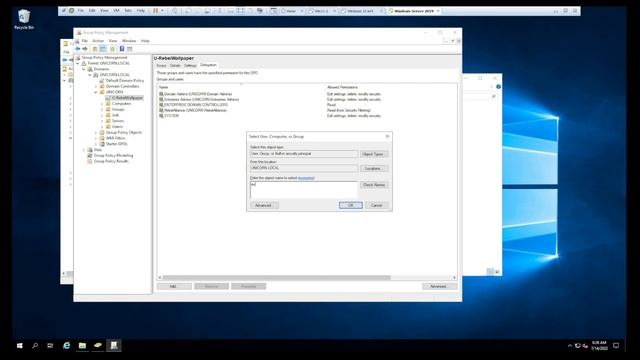Open the Window menu
Image resolution: width=640 pixels, height=360 pixels.
click(129, 41)
